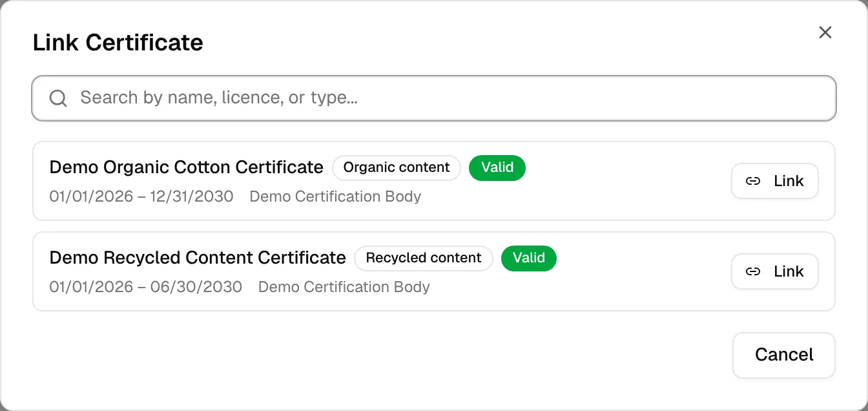Click the date range 01/01/2026 – 06/30/2030
This screenshot has height=411, width=868.
tap(146, 287)
